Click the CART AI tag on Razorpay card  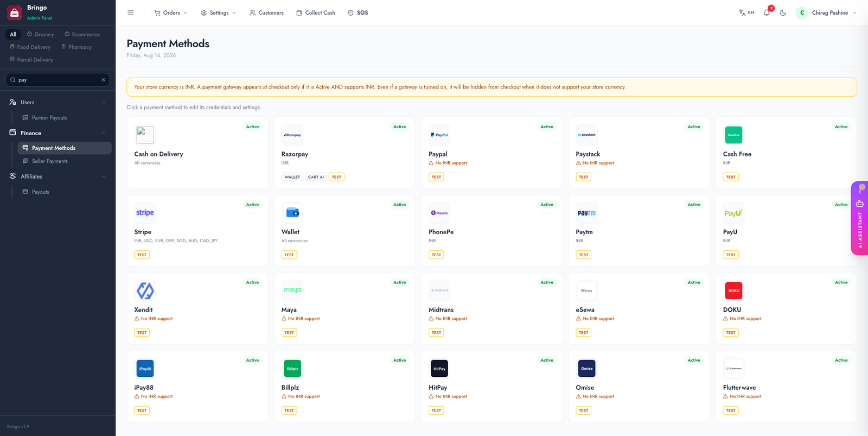[316, 177]
